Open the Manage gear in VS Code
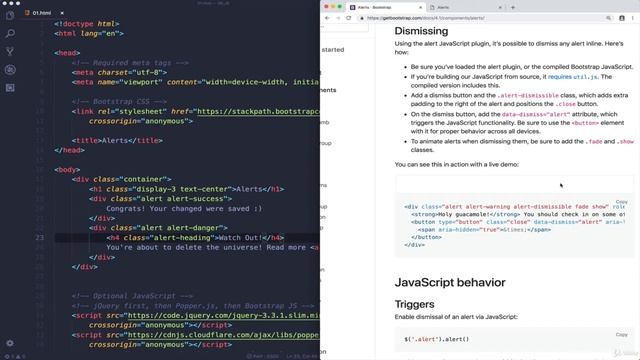Image resolution: width=640 pixels, height=360 pixels. [x=10, y=343]
